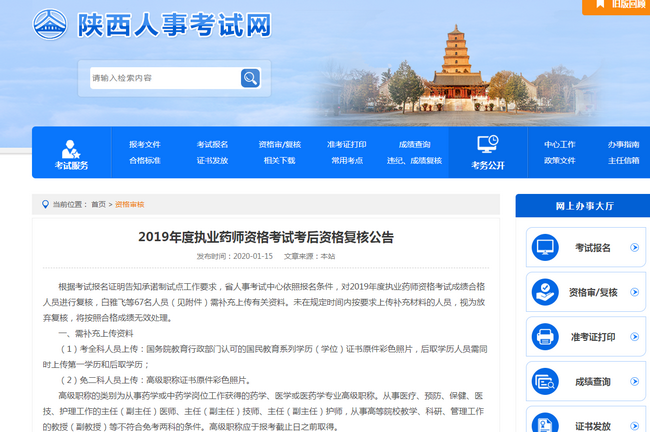Click the 准考证打印 printer icon
This screenshot has height=432, width=650.
(x=545, y=336)
